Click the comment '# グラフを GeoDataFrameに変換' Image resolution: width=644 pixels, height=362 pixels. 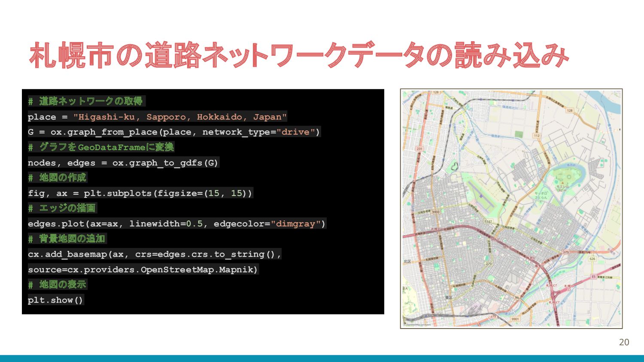click(x=101, y=147)
